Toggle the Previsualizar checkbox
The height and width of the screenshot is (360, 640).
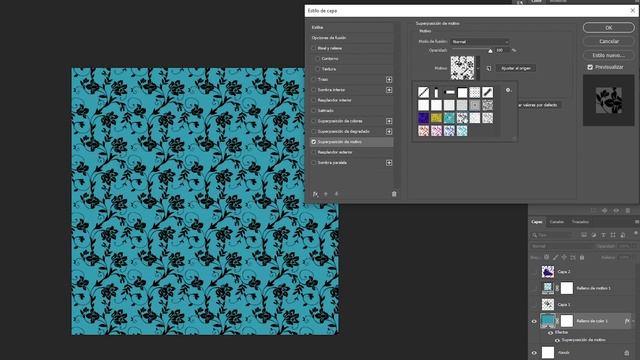pos(590,67)
